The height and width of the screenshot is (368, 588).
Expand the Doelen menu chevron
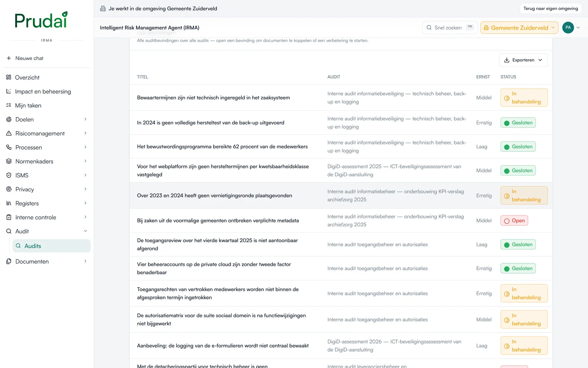pyautogui.click(x=85, y=119)
